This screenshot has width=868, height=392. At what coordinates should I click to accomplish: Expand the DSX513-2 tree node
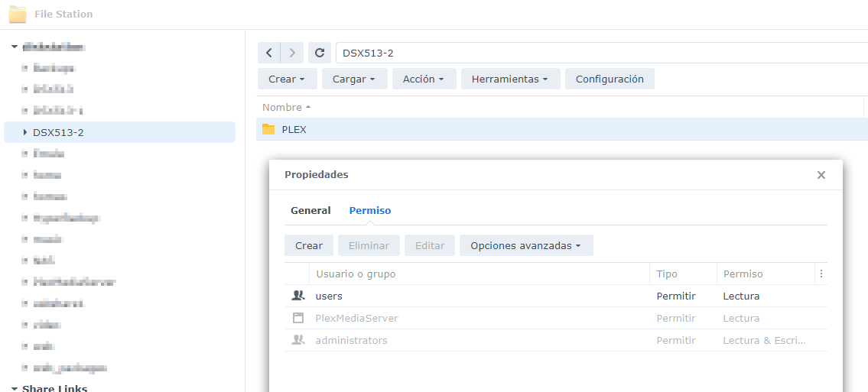click(25, 132)
